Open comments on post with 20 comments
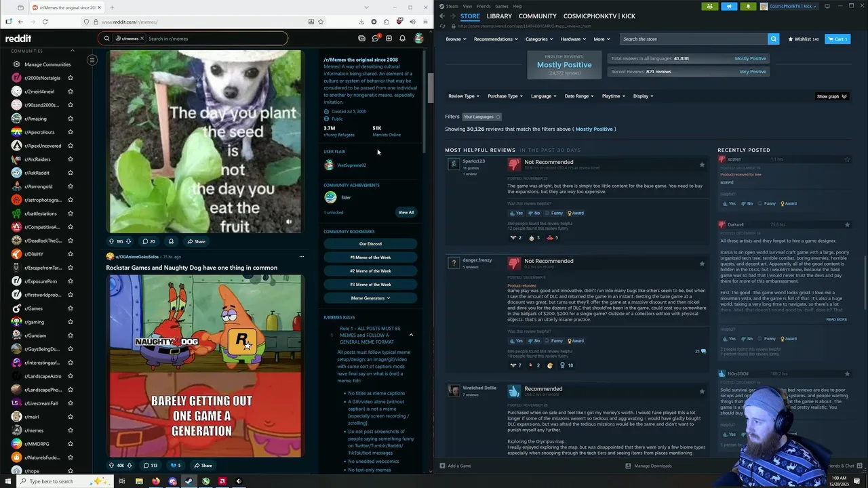Image resolution: width=868 pixels, height=488 pixels. click(x=149, y=241)
